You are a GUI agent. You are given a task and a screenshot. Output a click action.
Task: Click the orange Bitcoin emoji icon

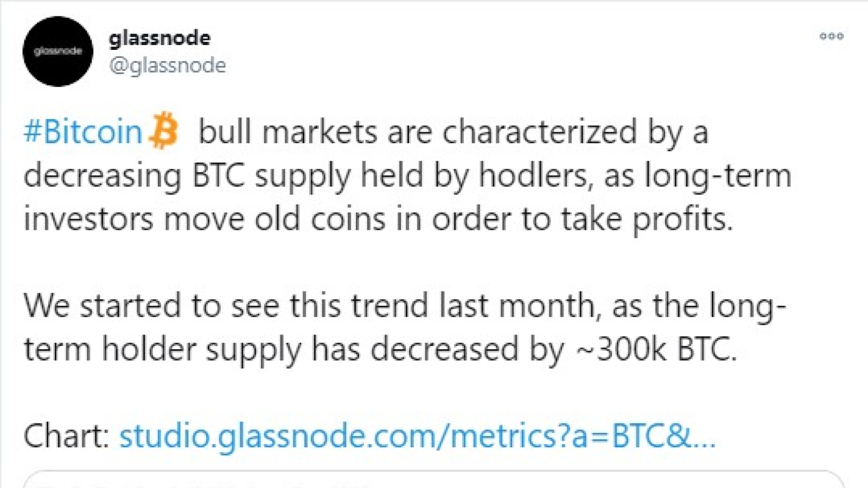pyautogui.click(x=163, y=130)
